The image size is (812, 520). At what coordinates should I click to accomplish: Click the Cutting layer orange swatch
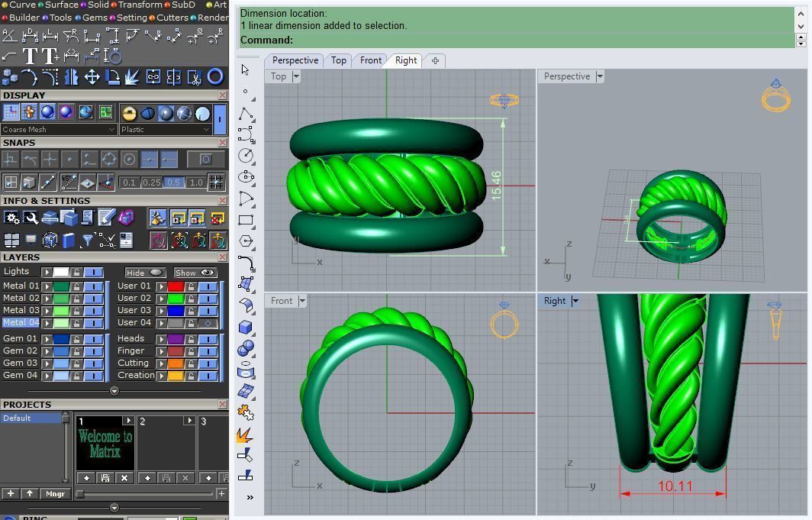(176, 363)
